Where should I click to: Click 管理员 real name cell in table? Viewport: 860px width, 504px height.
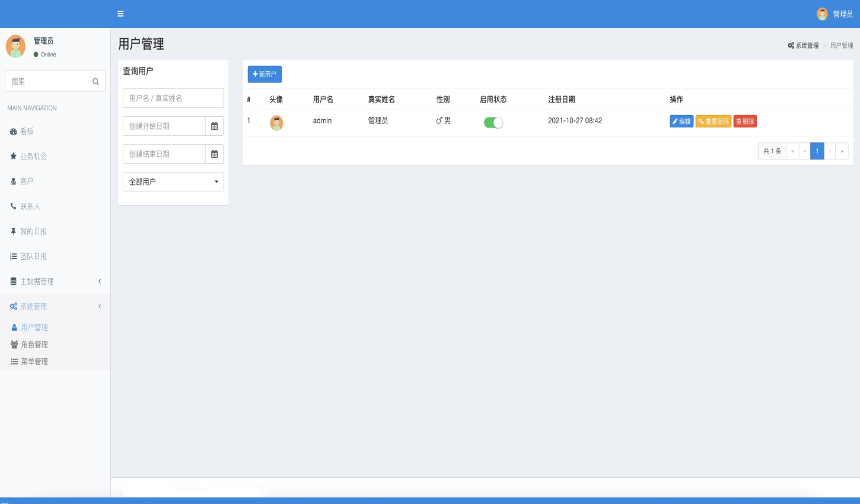click(378, 120)
